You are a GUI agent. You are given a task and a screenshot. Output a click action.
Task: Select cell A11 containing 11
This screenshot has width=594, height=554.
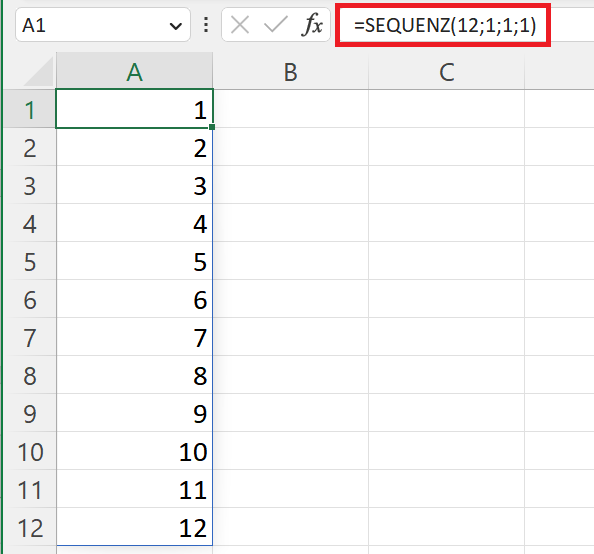[134, 489]
